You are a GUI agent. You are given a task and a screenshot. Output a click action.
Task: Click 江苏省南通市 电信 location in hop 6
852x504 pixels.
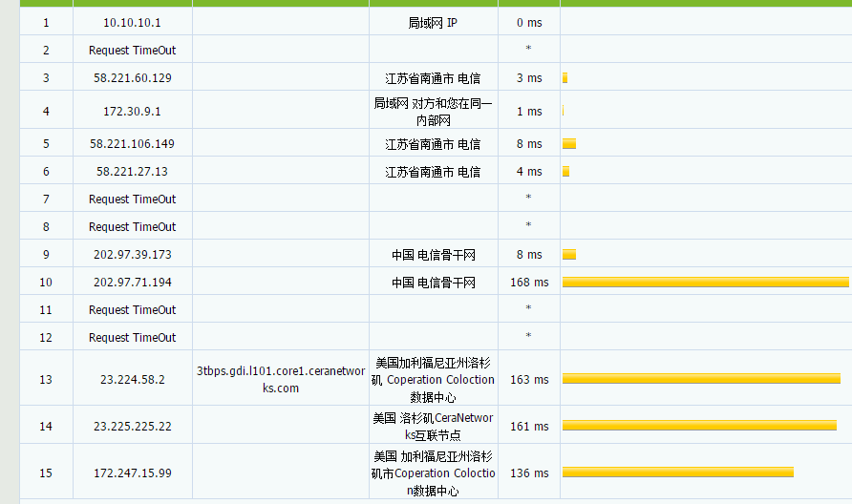tap(433, 172)
